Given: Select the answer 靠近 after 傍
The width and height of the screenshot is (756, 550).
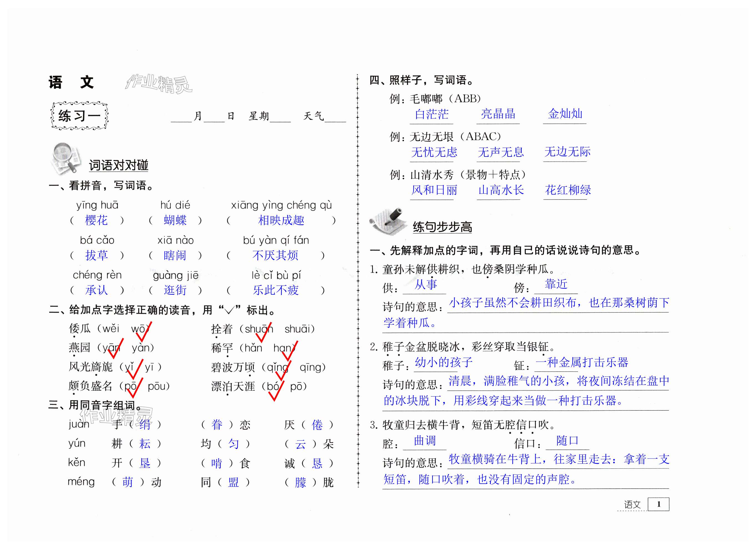Looking at the screenshot, I should coord(556,284).
